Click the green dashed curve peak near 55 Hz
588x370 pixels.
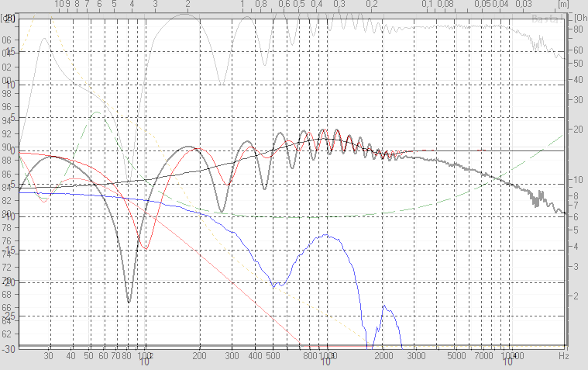coord(97,112)
